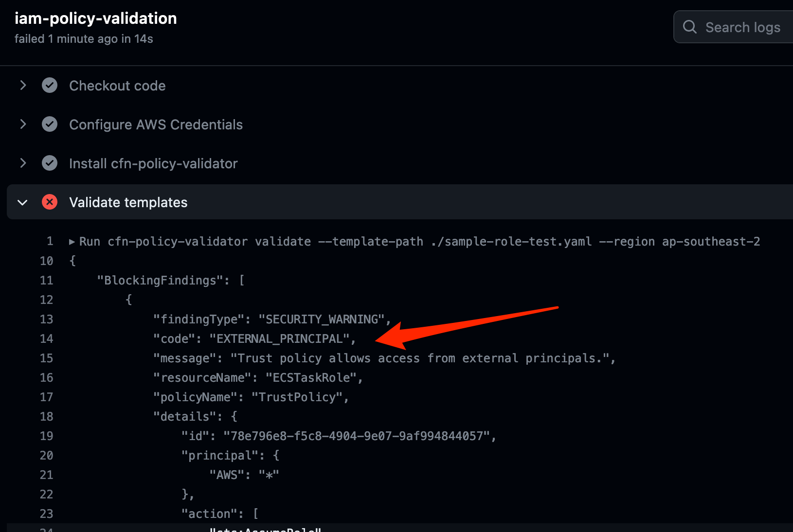Collapse the Validate templates step

[22, 202]
